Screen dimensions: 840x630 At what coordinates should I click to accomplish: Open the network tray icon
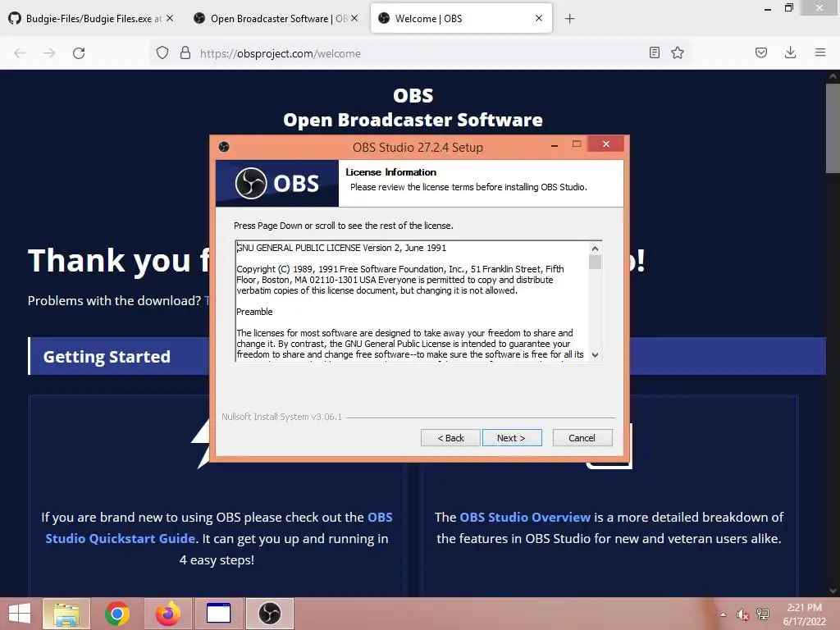(762, 614)
